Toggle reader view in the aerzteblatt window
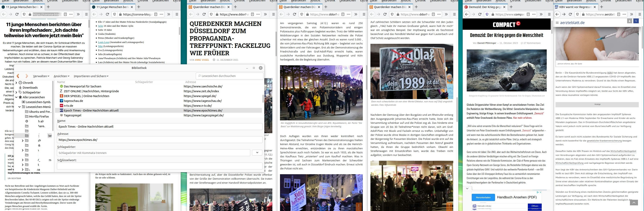 coord(618,14)
